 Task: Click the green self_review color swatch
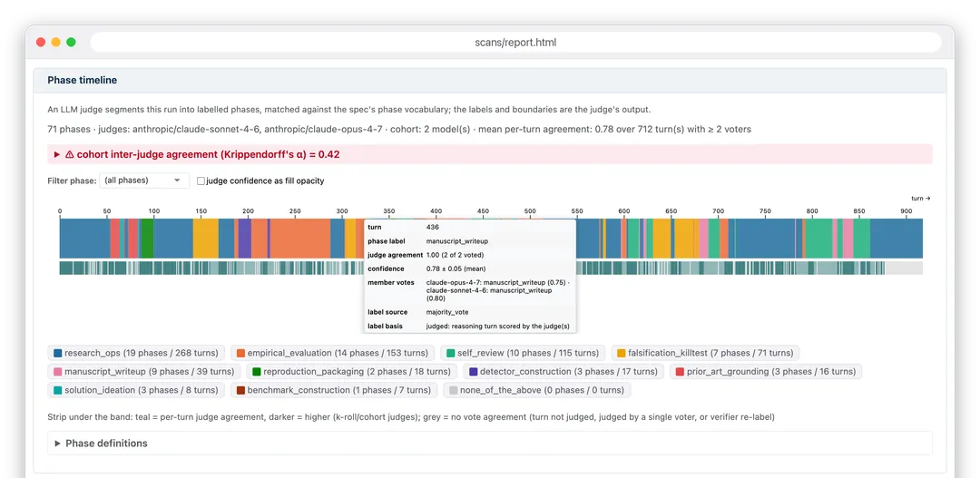point(450,353)
